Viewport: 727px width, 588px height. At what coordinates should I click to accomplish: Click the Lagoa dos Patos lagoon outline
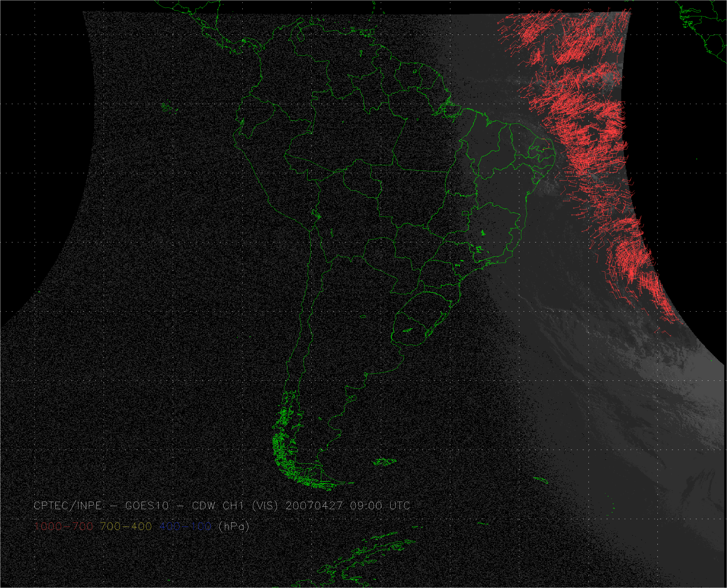tap(440, 320)
